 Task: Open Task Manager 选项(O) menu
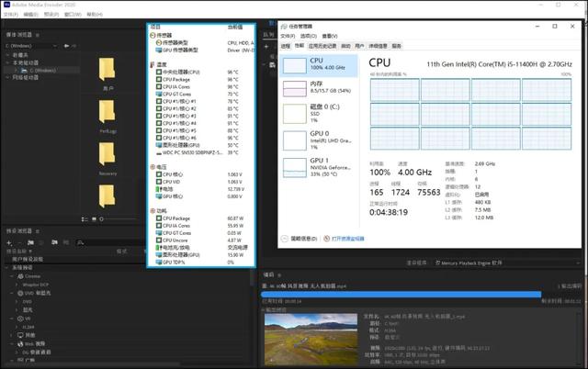pos(309,36)
